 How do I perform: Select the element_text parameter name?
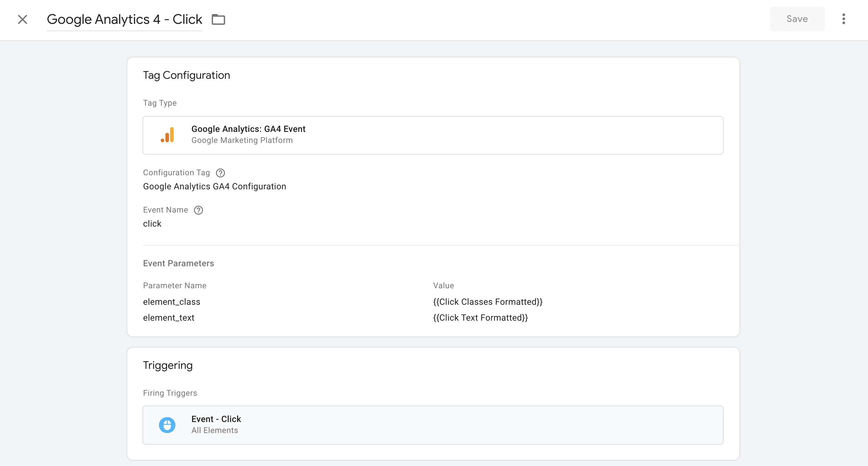tap(169, 318)
